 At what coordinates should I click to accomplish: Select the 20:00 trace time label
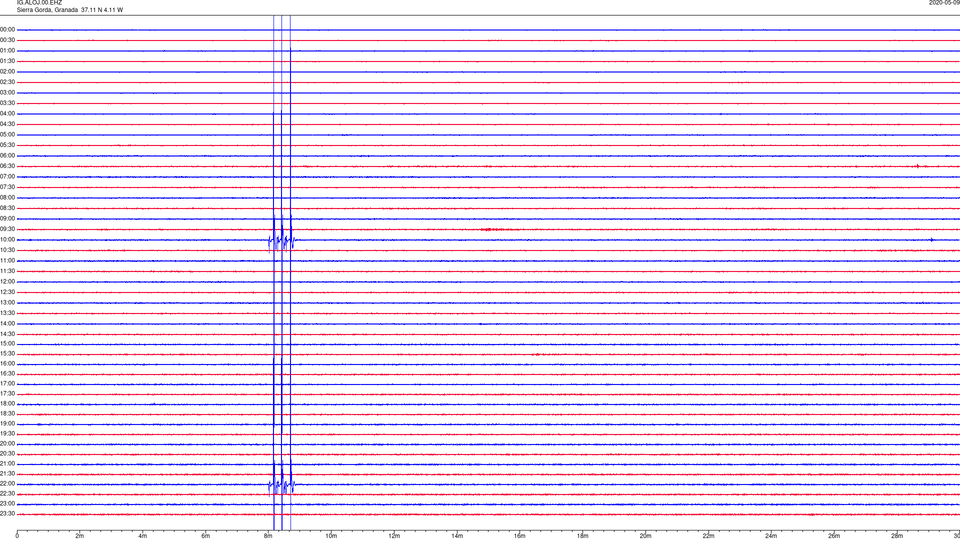click(x=7, y=443)
